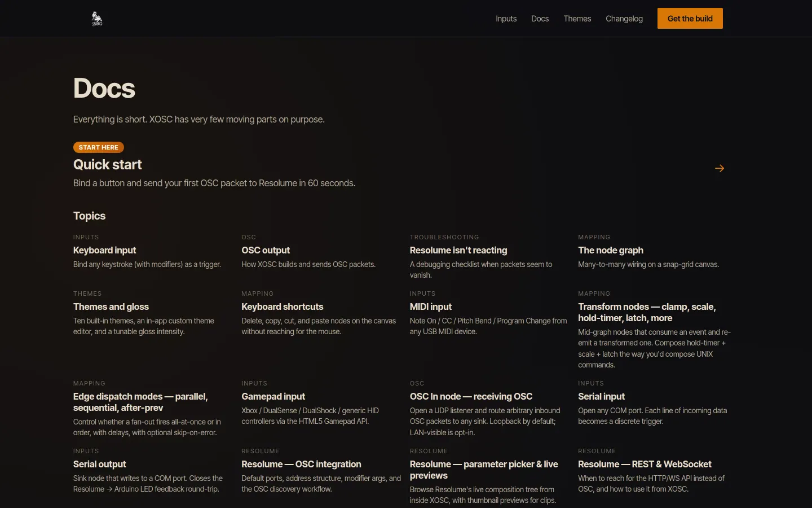Click the RESOLUME label above REST & WebSocket
The image size is (812, 508).
point(597,451)
